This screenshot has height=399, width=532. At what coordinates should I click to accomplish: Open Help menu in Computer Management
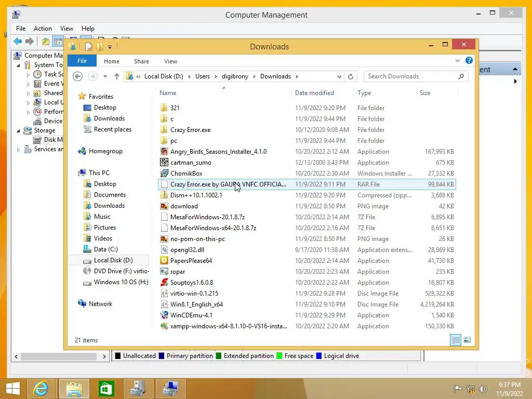point(88,29)
